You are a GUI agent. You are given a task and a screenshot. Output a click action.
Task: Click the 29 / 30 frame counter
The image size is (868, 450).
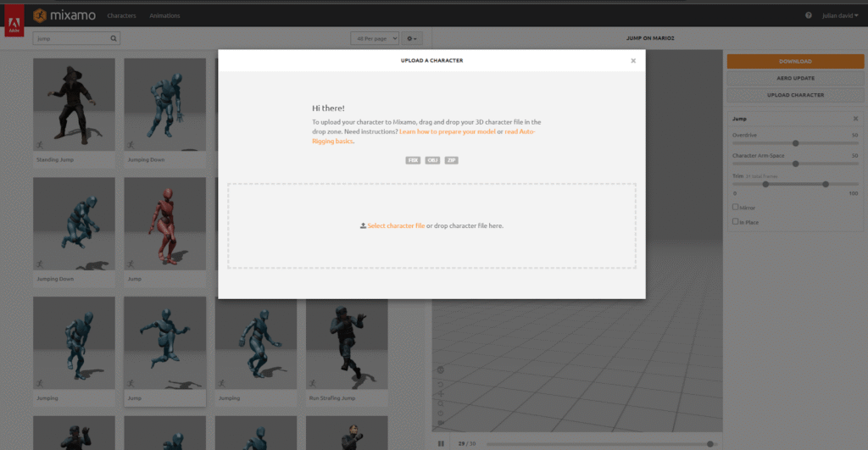click(x=467, y=444)
